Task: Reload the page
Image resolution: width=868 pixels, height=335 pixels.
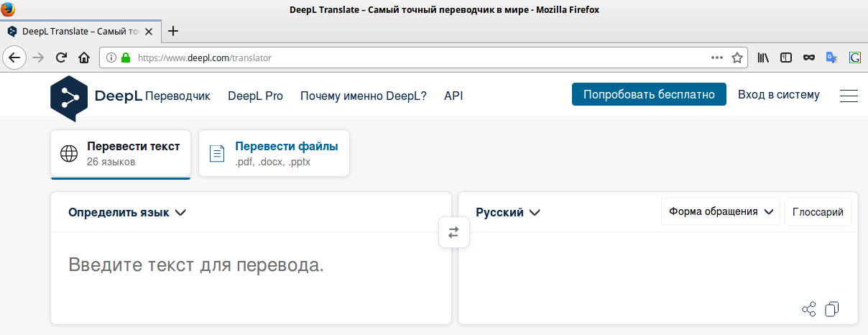Action: 61,58
